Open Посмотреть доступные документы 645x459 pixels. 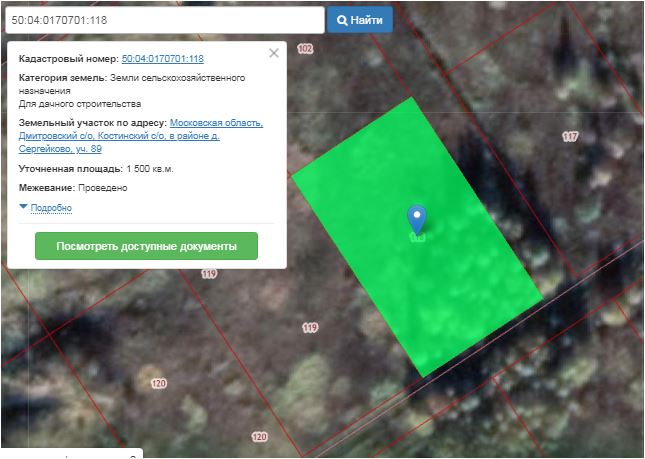[x=146, y=246]
